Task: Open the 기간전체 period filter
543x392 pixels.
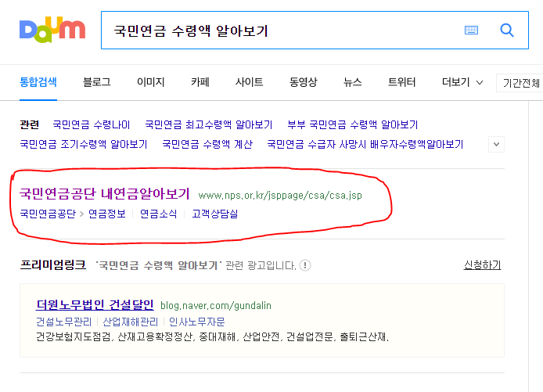Action: click(521, 83)
